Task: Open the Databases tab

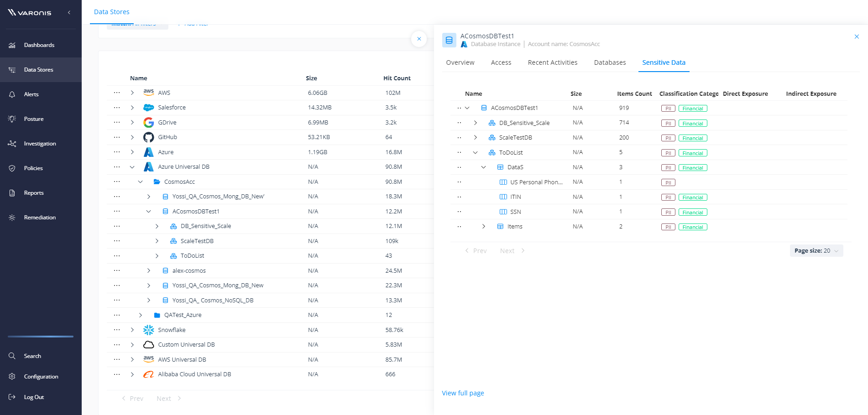Action: 610,62
